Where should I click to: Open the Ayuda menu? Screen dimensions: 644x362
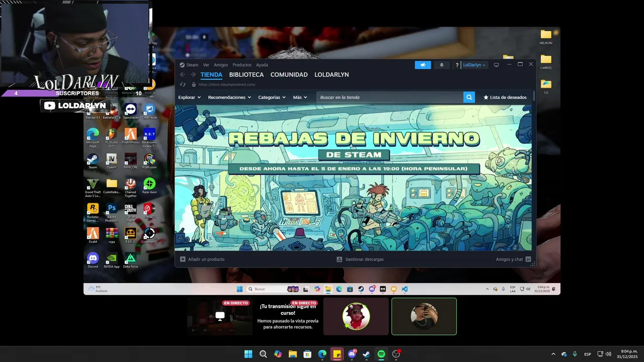click(262, 65)
